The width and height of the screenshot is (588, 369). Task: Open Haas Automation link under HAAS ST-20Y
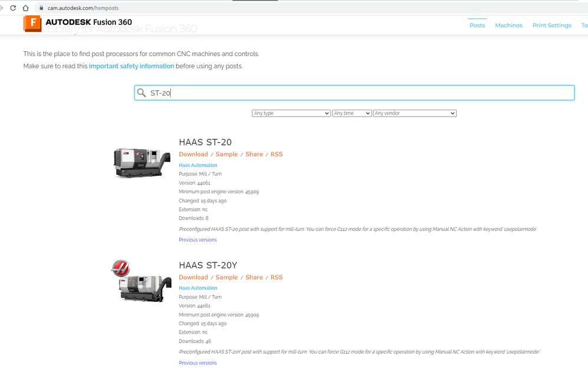[197, 288]
